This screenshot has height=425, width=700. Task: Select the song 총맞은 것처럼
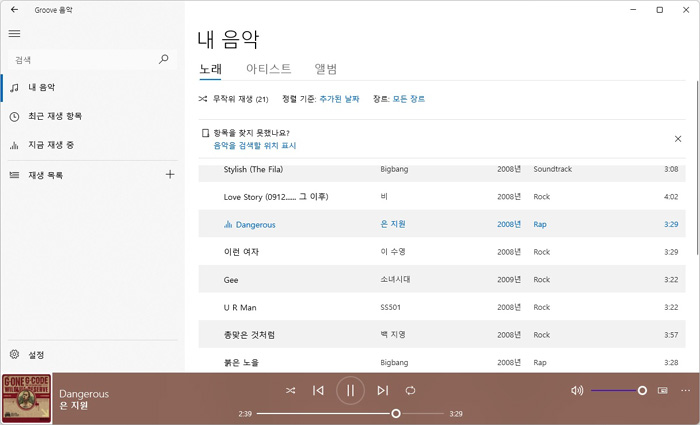click(x=442, y=335)
